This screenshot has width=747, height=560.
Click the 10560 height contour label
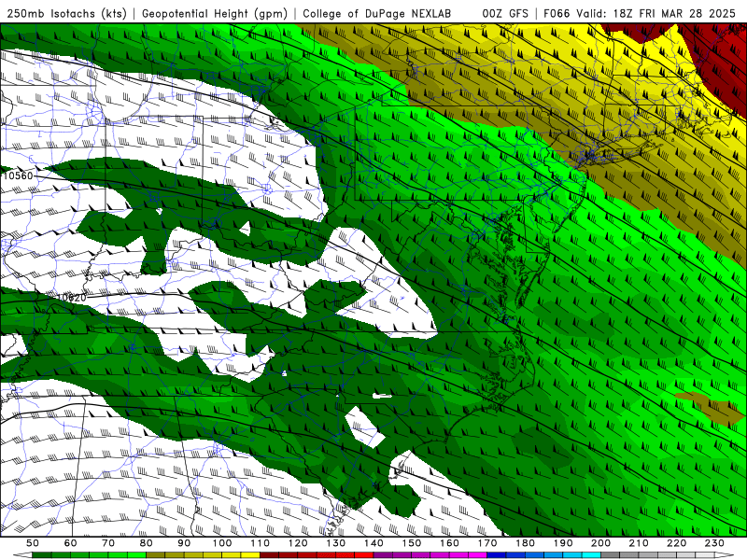point(18,175)
